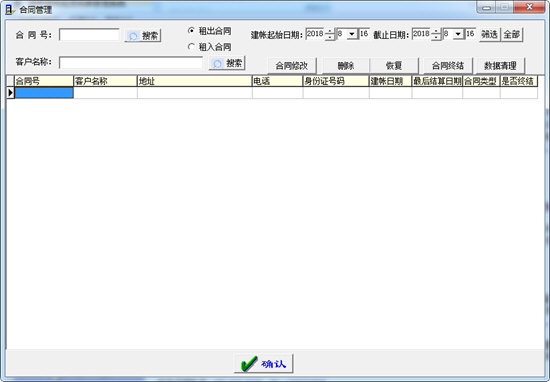This screenshot has height=382, width=550.
Task: Click the search button beside contract number field
Action: (x=143, y=36)
